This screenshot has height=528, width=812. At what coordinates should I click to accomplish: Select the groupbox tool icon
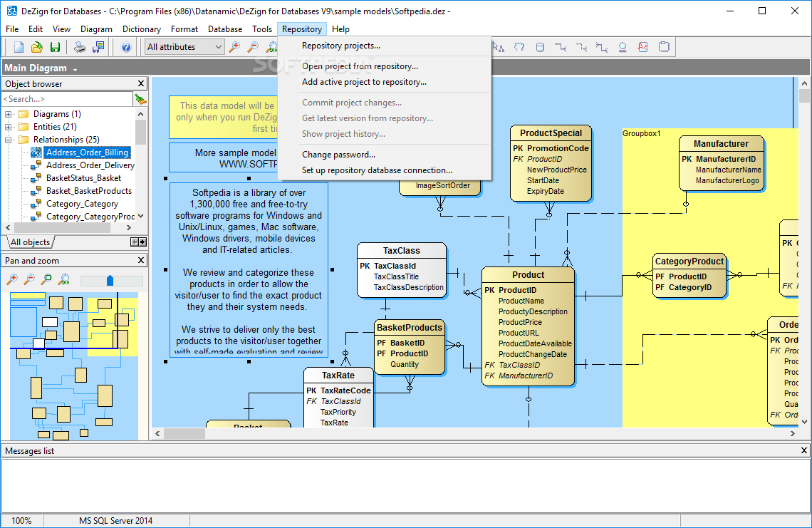coord(664,47)
